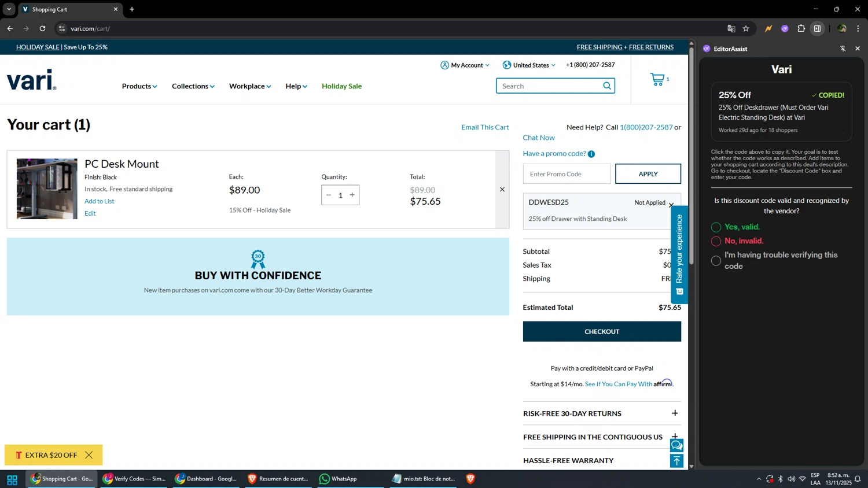The height and width of the screenshot is (488, 868).
Task: Click FREE RETURNS link in top banner
Action: click(651, 47)
